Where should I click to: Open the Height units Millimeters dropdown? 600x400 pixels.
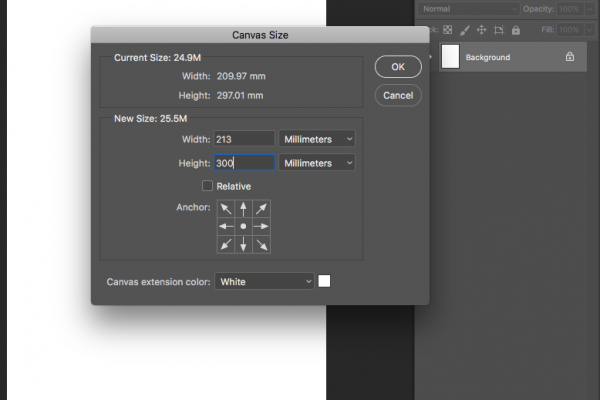tap(317, 163)
